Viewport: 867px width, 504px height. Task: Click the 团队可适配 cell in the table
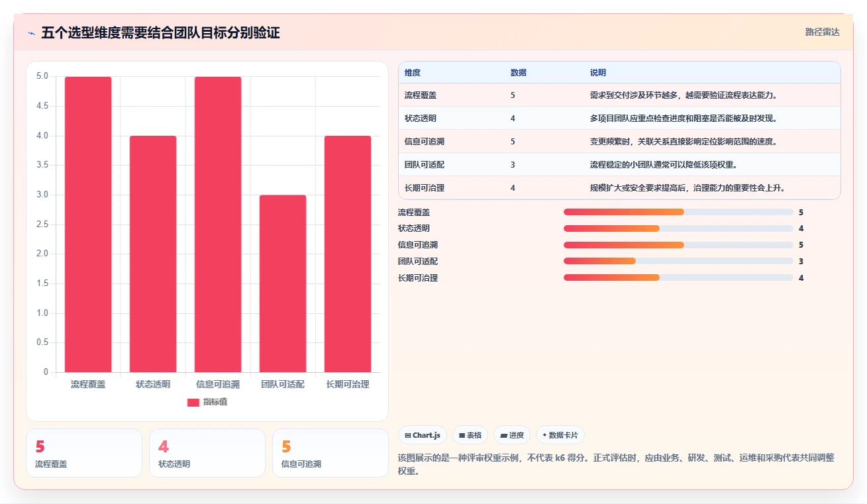[x=425, y=165]
